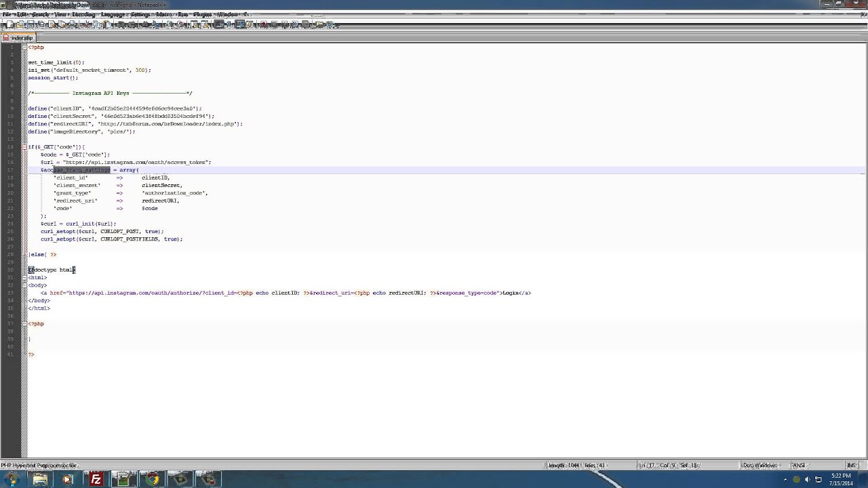Toggle the INS insert mode indicator
Viewport: 868px width, 488px height.
(x=851, y=466)
